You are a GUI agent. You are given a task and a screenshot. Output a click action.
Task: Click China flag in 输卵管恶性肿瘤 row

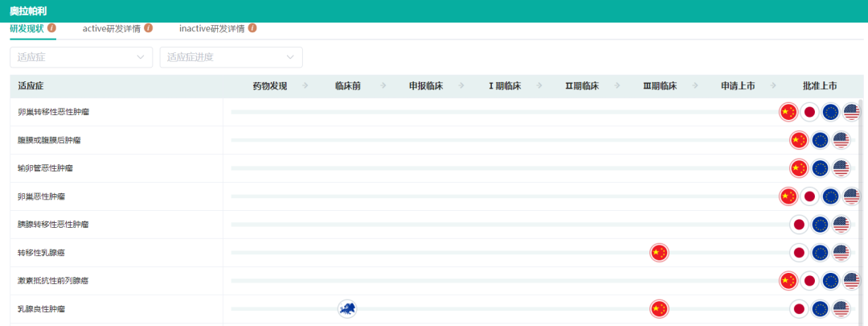pos(798,168)
